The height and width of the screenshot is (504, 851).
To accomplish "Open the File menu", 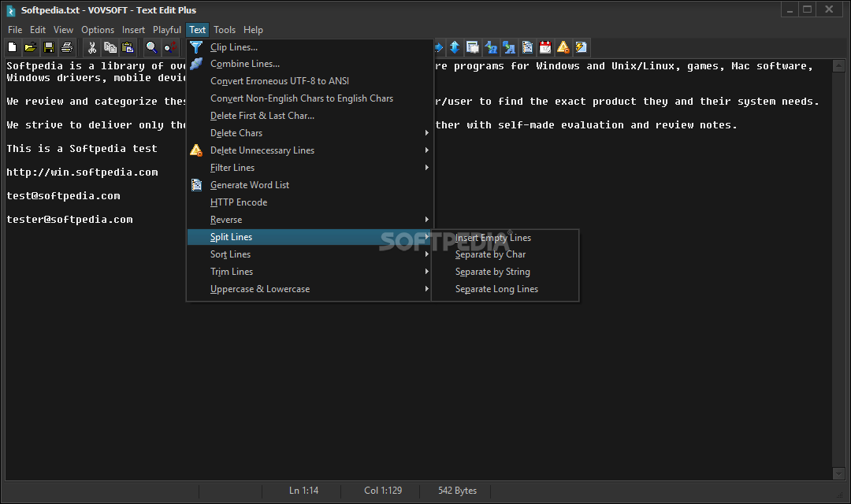I will 15,30.
